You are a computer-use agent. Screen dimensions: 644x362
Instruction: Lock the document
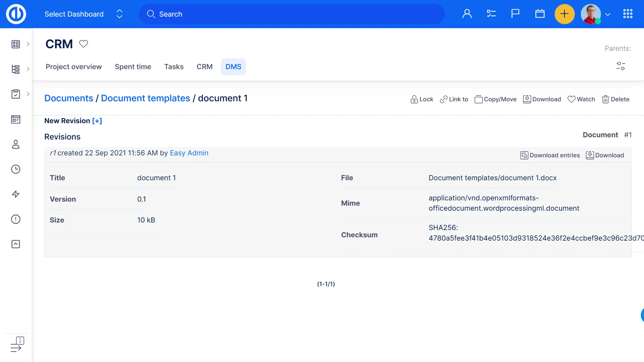pyautogui.click(x=422, y=99)
